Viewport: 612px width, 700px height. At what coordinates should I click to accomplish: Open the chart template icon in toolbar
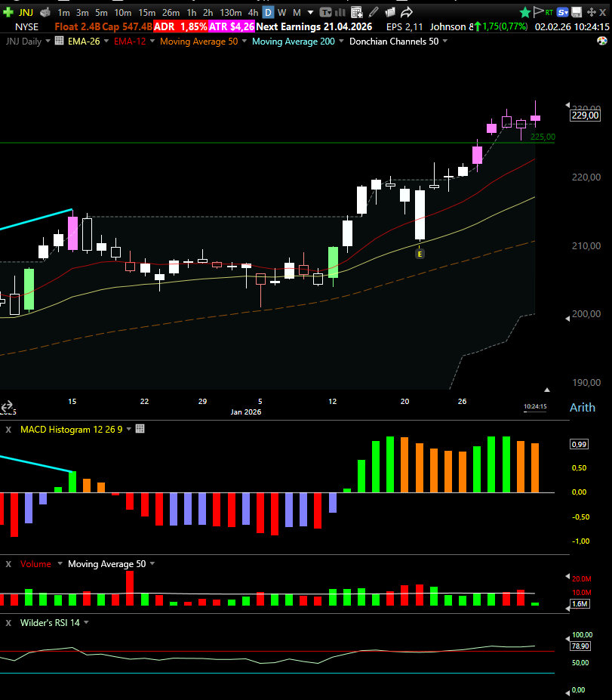tap(326, 13)
